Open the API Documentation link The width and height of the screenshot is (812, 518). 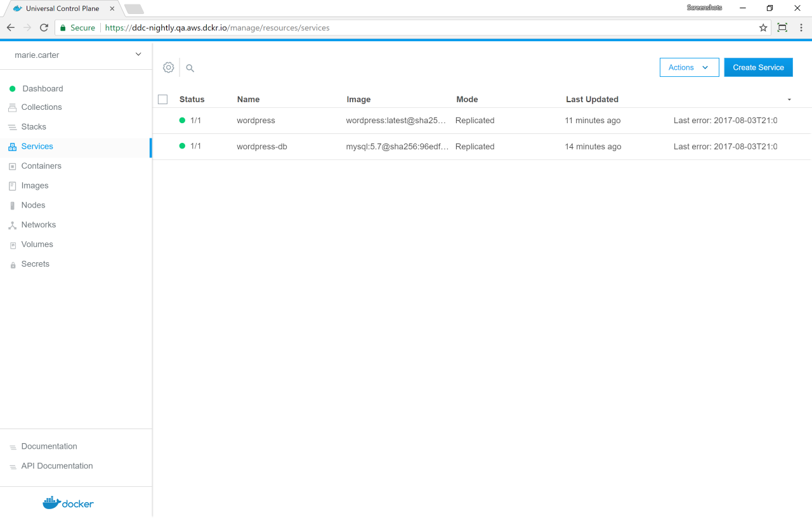[x=57, y=466]
